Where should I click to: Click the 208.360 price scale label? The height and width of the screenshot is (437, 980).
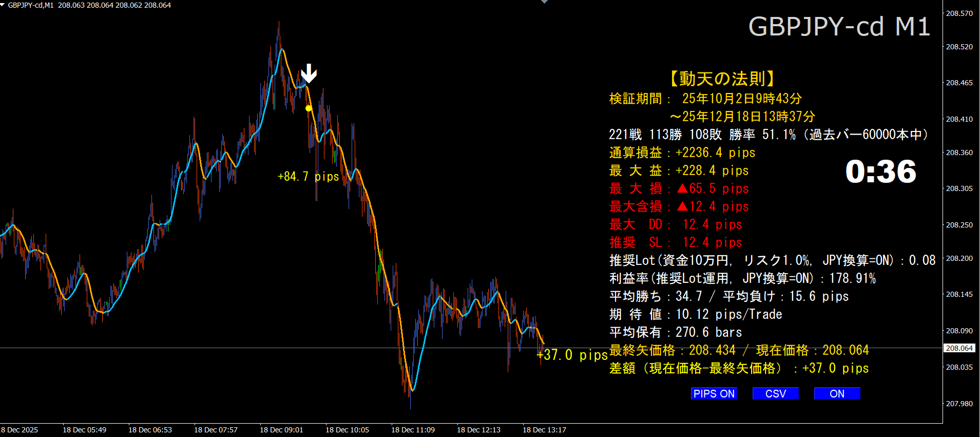959,153
